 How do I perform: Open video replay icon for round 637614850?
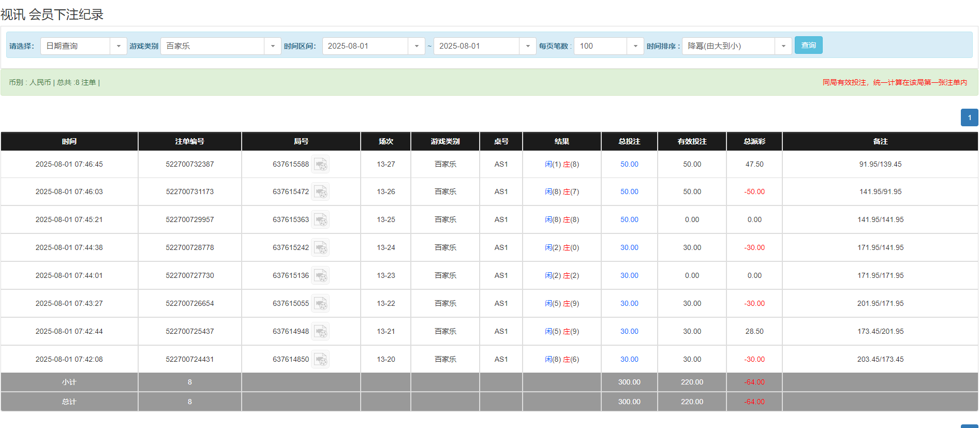point(320,360)
